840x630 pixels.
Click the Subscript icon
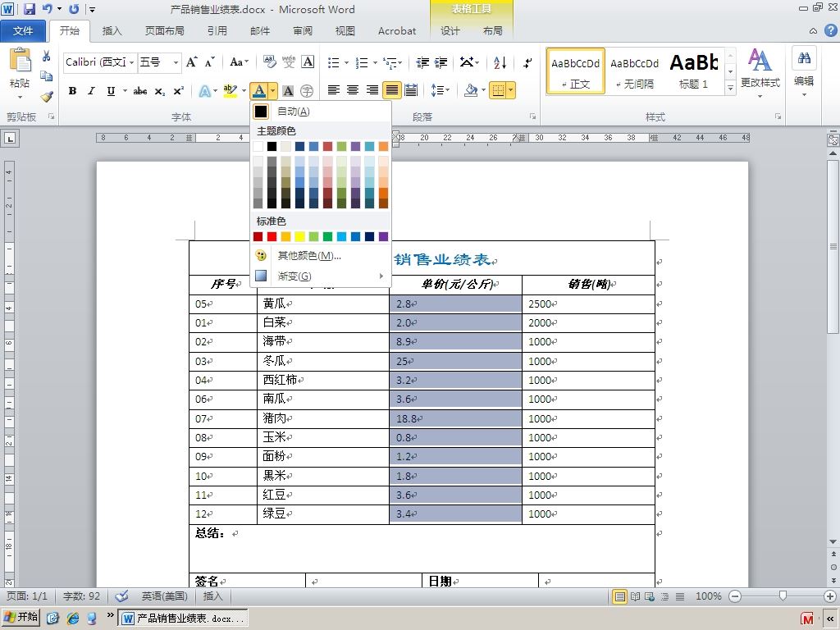click(x=160, y=91)
